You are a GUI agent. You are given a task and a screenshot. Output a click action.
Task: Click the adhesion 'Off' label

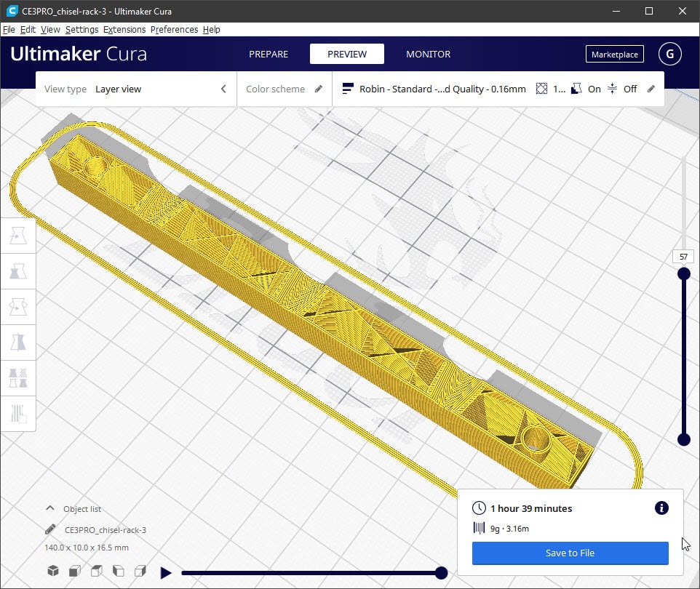630,89
